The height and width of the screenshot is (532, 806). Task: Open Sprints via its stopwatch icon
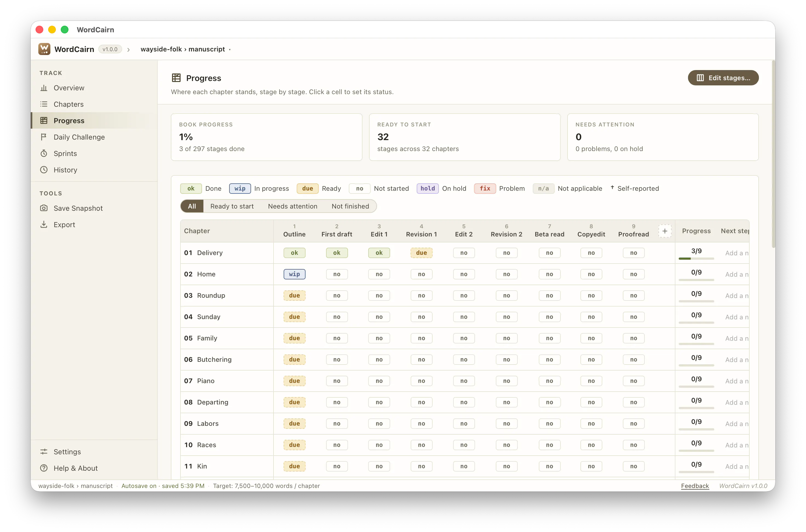(44, 153)
